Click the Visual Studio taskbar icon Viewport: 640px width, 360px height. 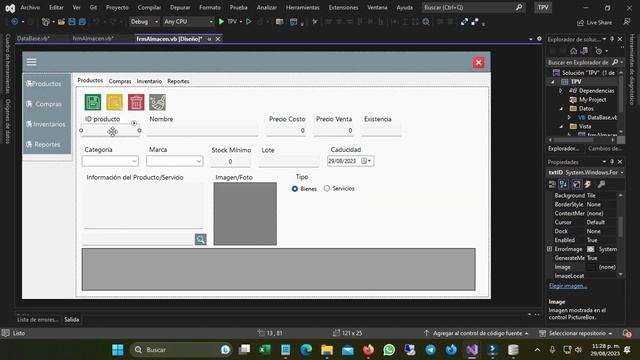click(x=472, y=350)
